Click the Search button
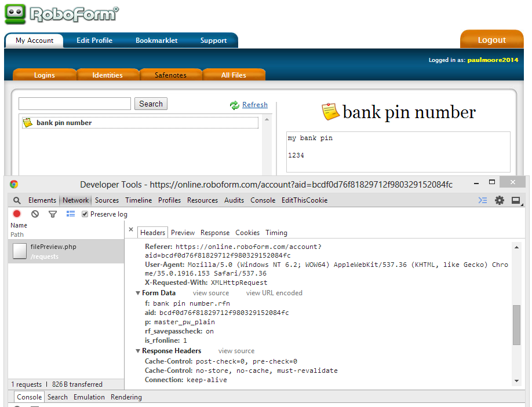The height and width of the screenshot is (407, 532). [151, 104]
